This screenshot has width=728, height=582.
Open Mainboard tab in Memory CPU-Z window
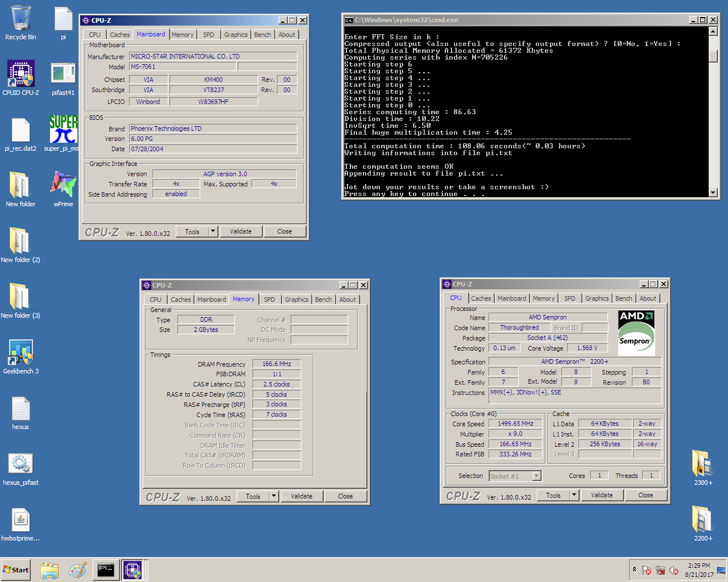click(x=212, y=300)
